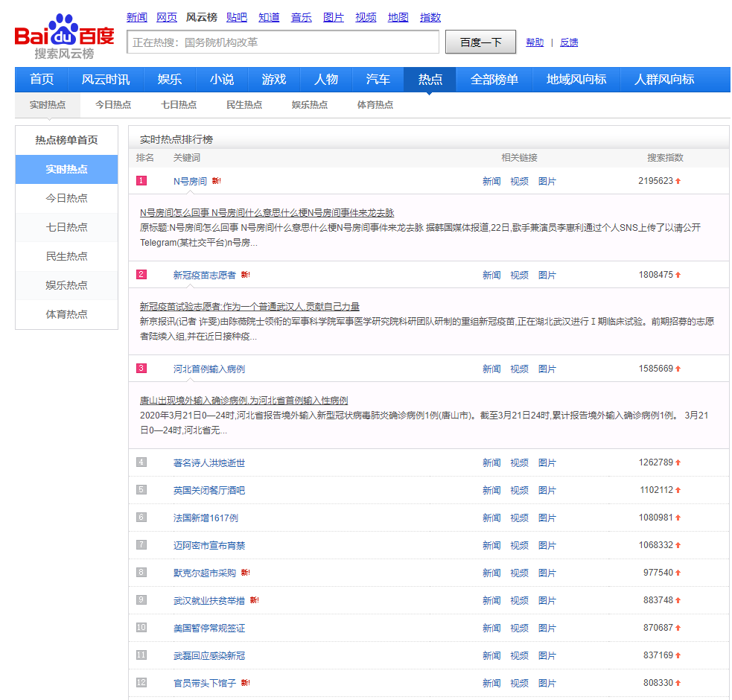Open the 武磊回应感染新冠 keyword

[x=209, y=655]
